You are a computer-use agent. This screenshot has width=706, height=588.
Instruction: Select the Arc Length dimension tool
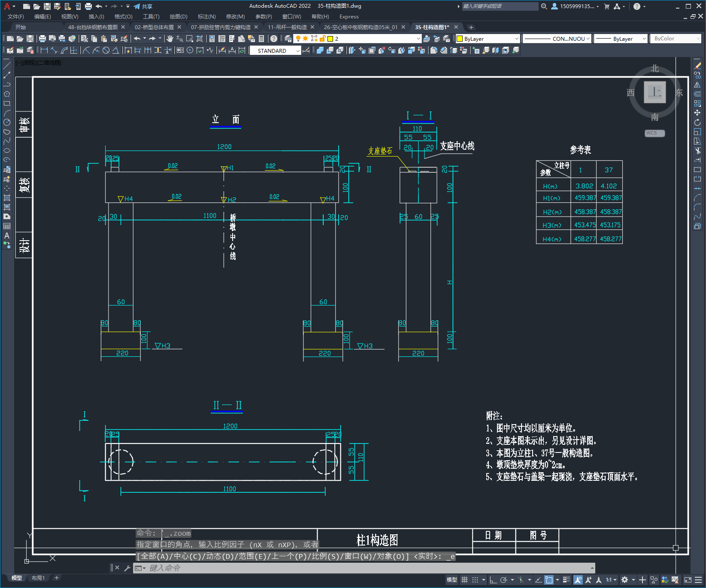pos(64,50)
